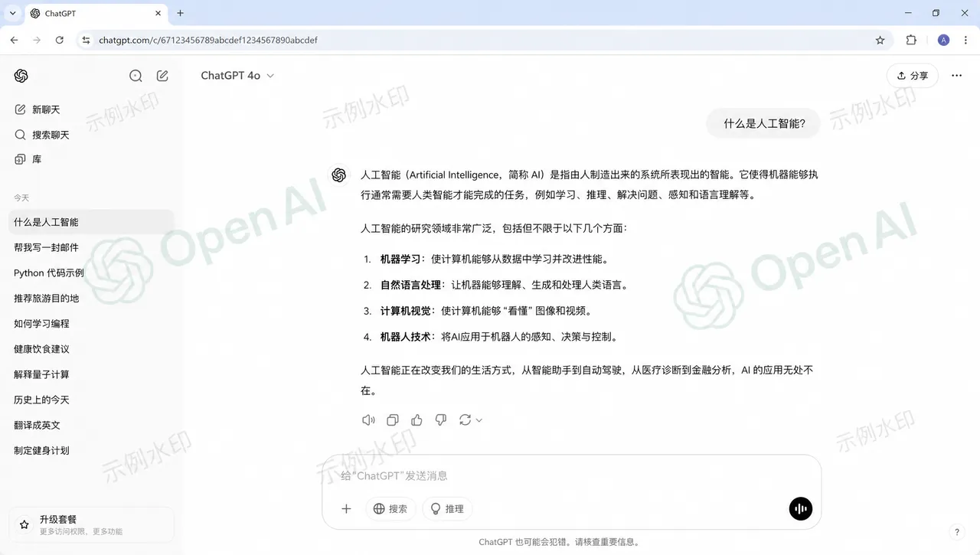Focus the 给"ChatGPT"发送消息 message box

571,476
